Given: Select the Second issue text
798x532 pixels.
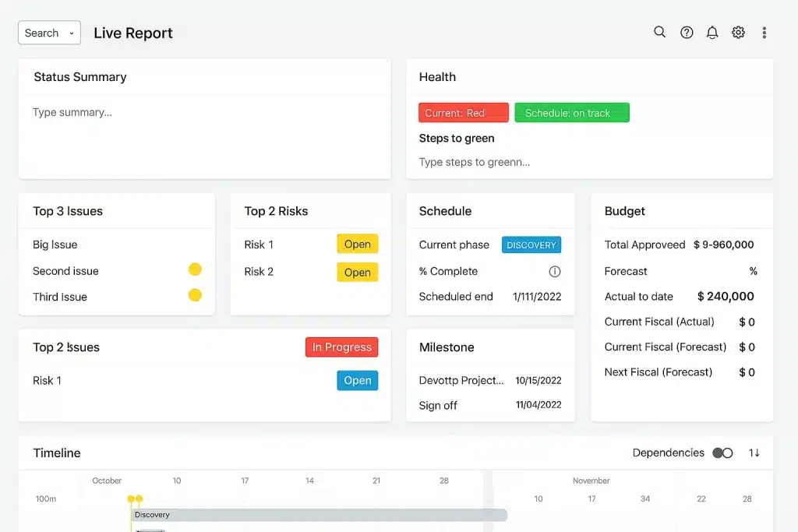Looking at the screenshot, I should (65, 271).
